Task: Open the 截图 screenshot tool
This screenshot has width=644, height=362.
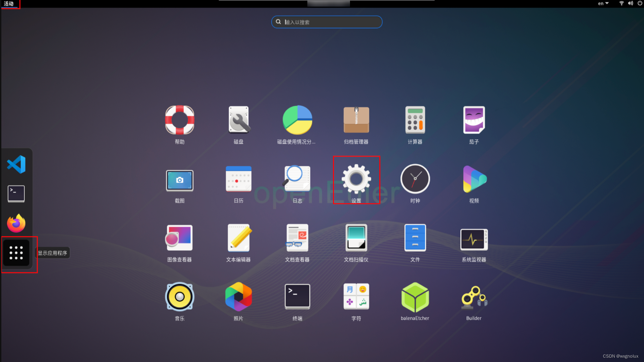Action: pyautogui.click(x=180, y=180)
